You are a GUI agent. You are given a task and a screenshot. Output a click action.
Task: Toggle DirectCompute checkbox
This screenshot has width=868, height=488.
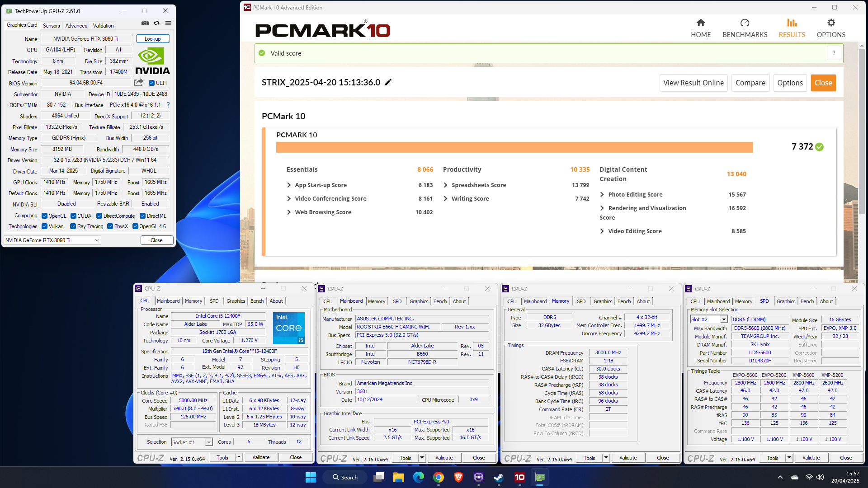(99, 216)
